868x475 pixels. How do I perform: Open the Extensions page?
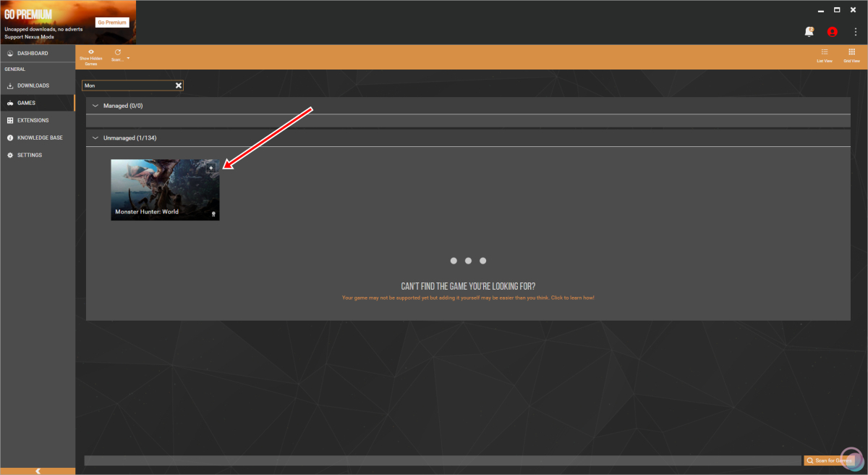coord(38,120)
